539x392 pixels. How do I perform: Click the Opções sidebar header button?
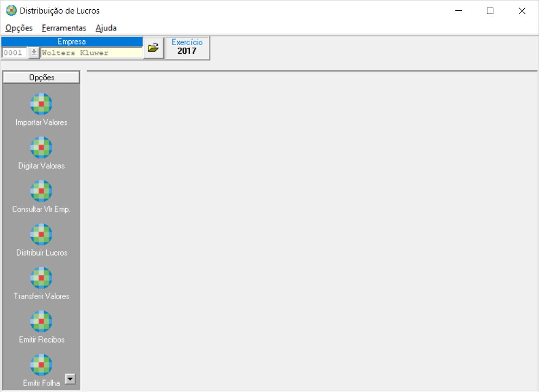point(41,77)
